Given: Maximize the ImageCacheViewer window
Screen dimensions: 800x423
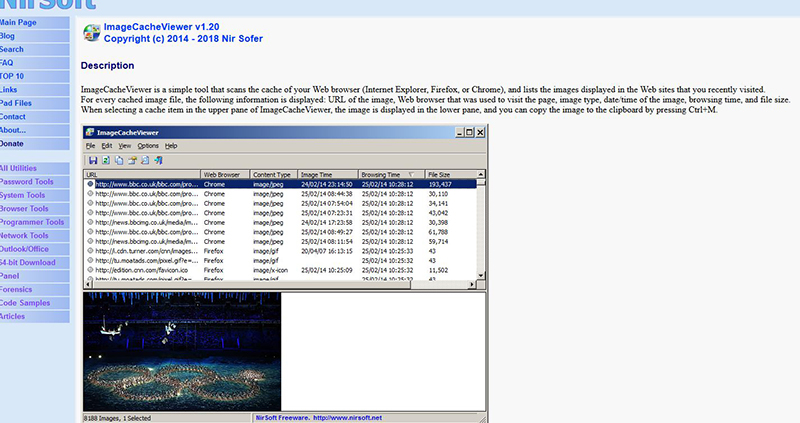Looking at the screenshot, I should [469, 132].
